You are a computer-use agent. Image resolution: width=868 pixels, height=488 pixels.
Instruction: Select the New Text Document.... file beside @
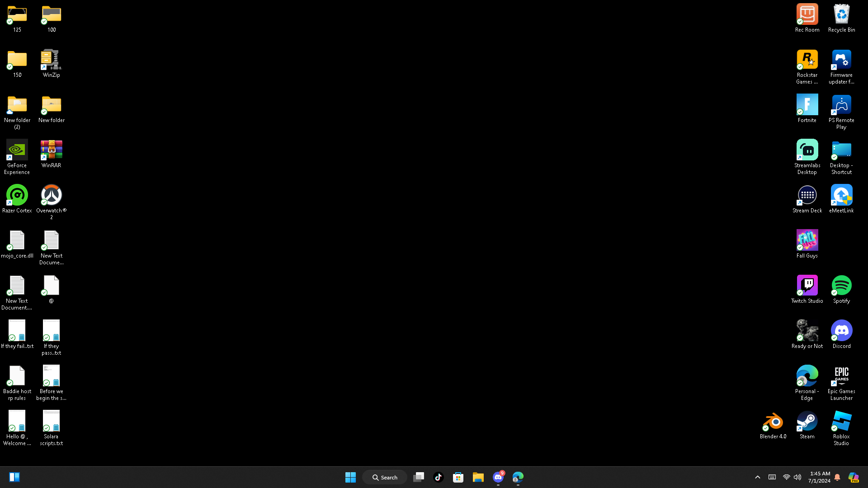click(17, 292)
